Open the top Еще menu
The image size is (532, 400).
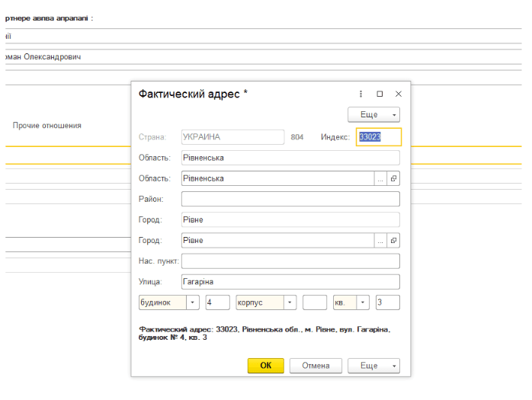(373, 114)
